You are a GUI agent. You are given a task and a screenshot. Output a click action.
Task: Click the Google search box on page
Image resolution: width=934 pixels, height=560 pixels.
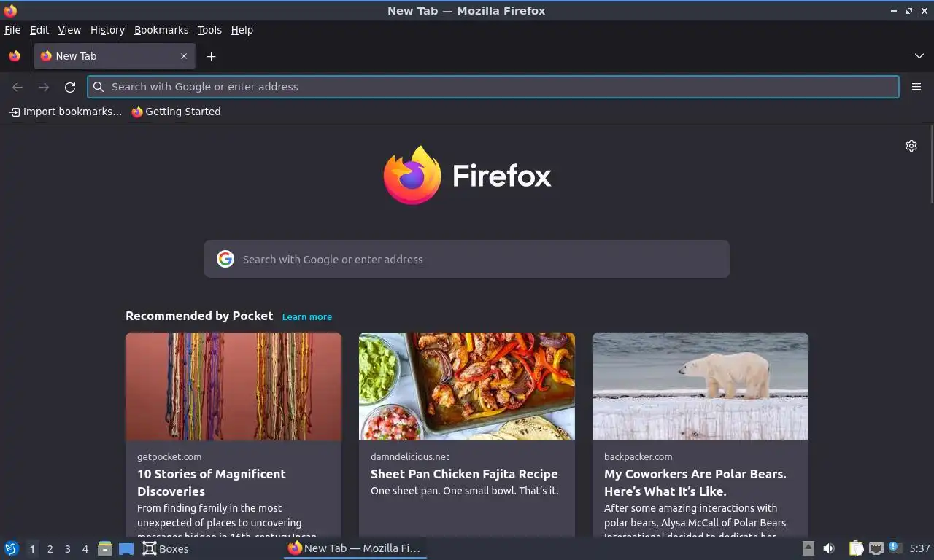tap(467, 259)
